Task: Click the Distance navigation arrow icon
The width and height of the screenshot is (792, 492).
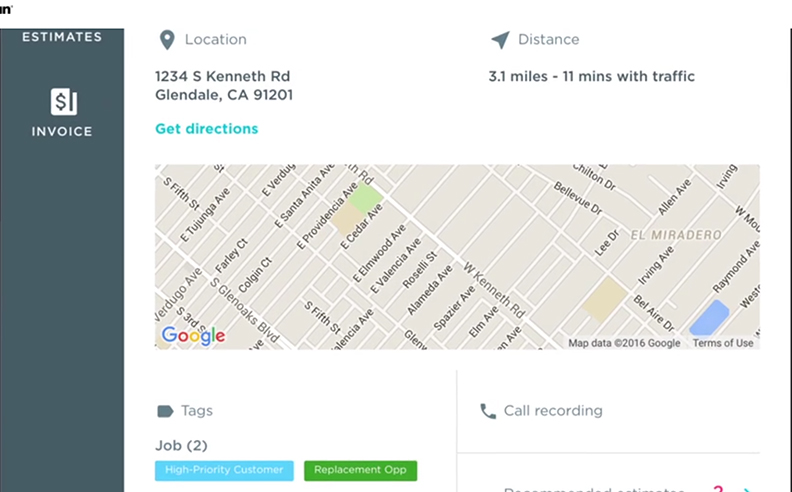Action: tap(500, 40)
